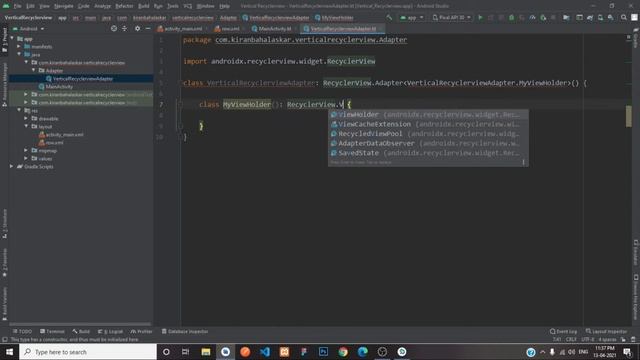Image resolution: width=640 pixels, height=360 pixels.
Task: Click the UTF-8 encoding status entry
Action: 587,339
